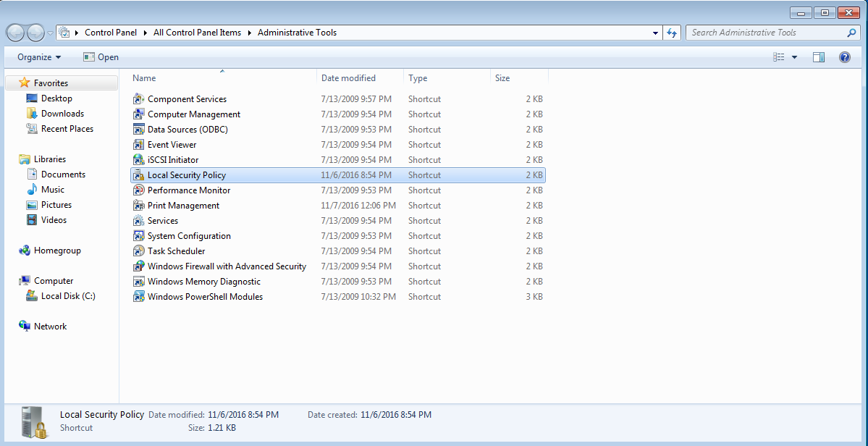Click the Event Viewer shortcut icon
This screenshot has height=446, width=868.
(139, 145)
